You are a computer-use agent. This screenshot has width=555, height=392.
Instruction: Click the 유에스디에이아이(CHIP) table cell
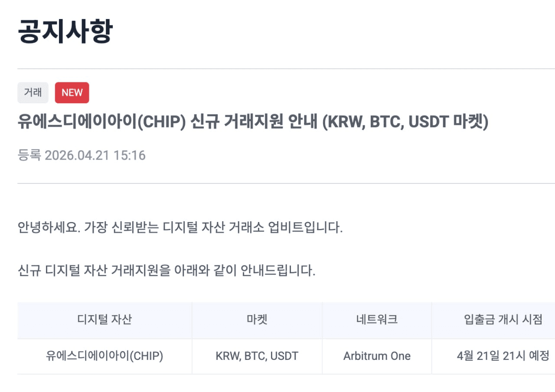(104, 356)
